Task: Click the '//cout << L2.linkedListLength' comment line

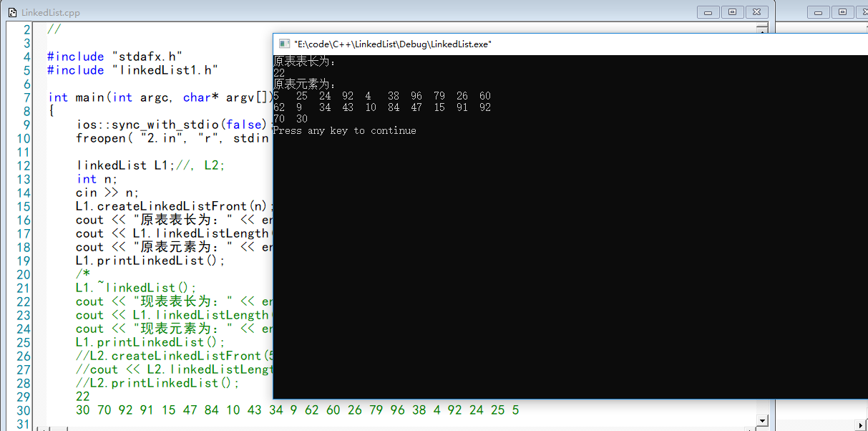Action: pyautogui.click(x=175, y=369)
